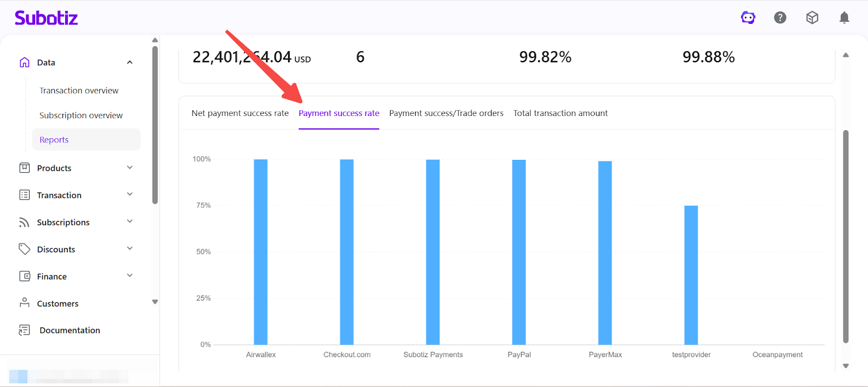Switch to Net payment success rate tab
The width and height of the screenshot is (868, 387).
(240, 113)
